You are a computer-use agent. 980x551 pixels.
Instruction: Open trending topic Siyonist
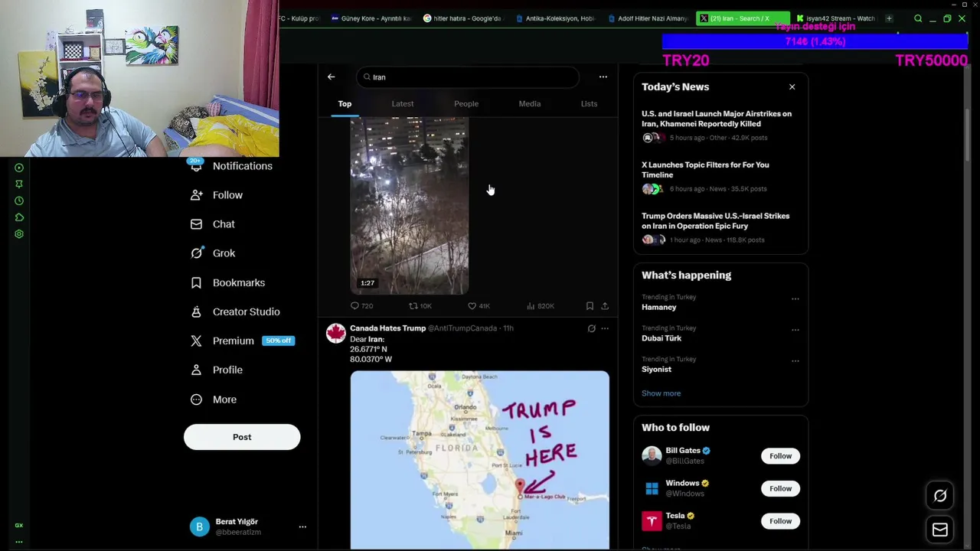pos(656,370)
